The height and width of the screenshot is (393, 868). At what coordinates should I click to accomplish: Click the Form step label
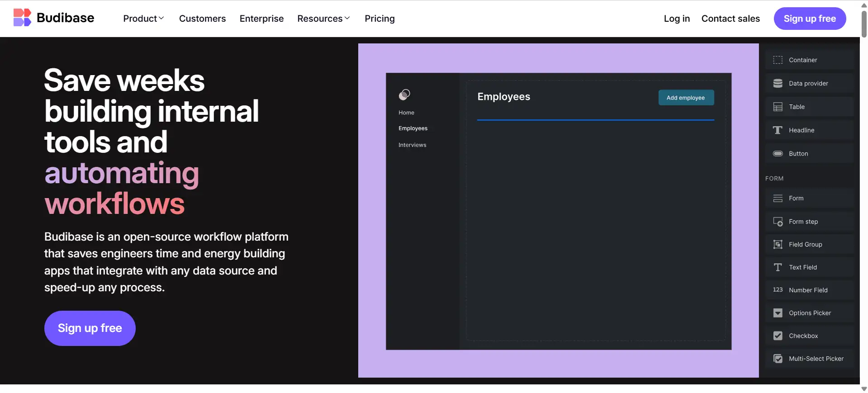[803, 222]
